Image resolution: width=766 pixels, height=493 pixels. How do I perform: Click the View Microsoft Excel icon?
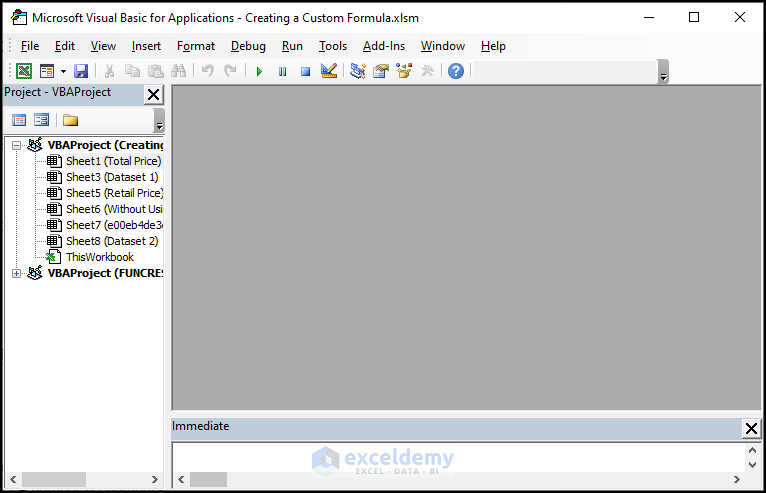click(24, 71)
